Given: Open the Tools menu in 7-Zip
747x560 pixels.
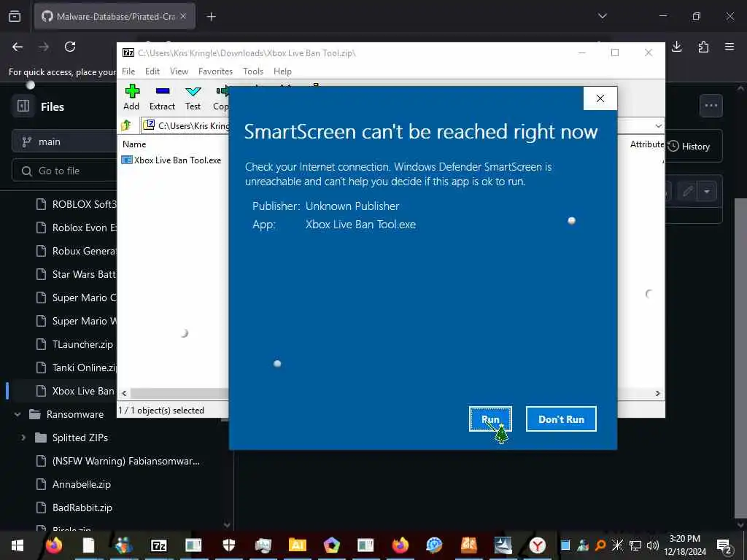Looking at the screenshot, I should pyautogui.click(x=253, y=71).
